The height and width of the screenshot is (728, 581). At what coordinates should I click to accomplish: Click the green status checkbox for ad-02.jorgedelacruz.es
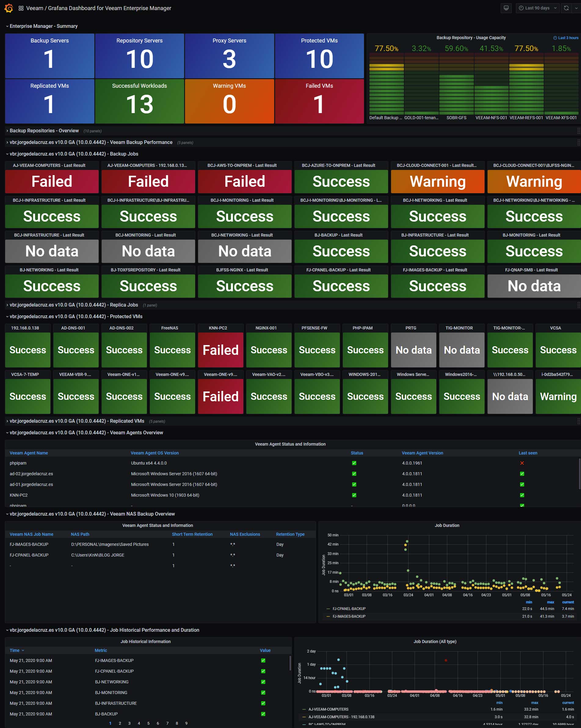[x=354, y=474]
